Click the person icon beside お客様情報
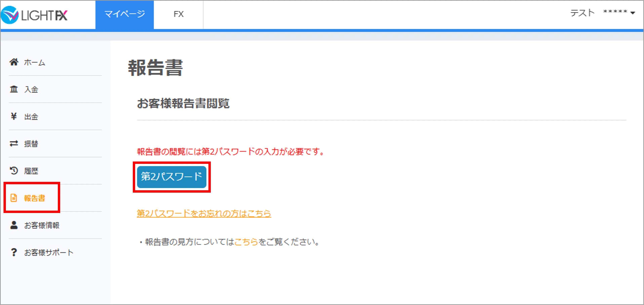This screenshot has height=305, width=644. point(14,225)
